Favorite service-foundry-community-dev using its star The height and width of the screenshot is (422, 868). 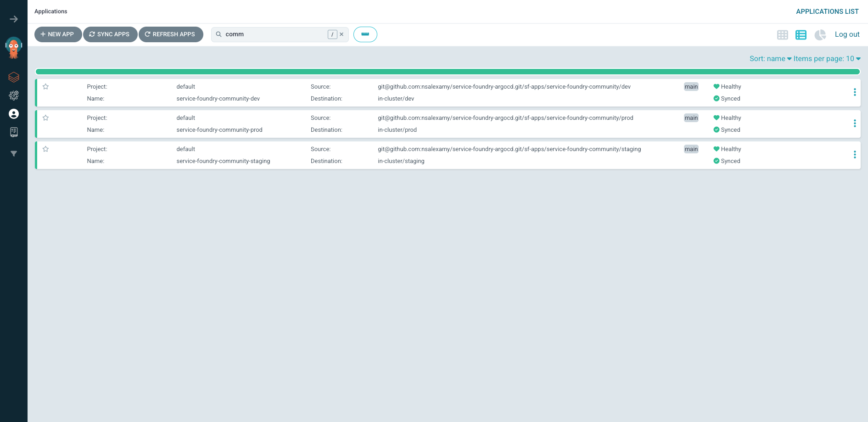pyautogui.click(x=45, y=86)
